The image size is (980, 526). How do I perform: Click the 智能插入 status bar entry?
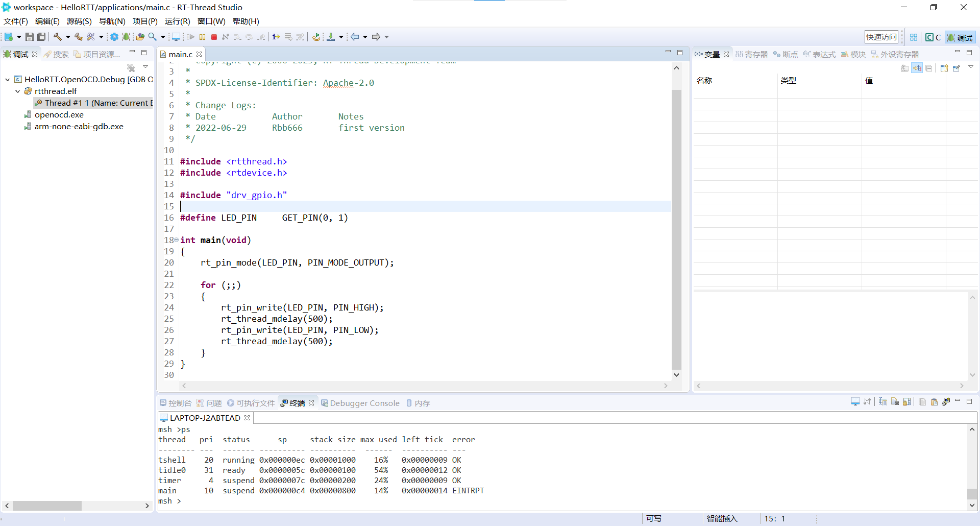722,518
